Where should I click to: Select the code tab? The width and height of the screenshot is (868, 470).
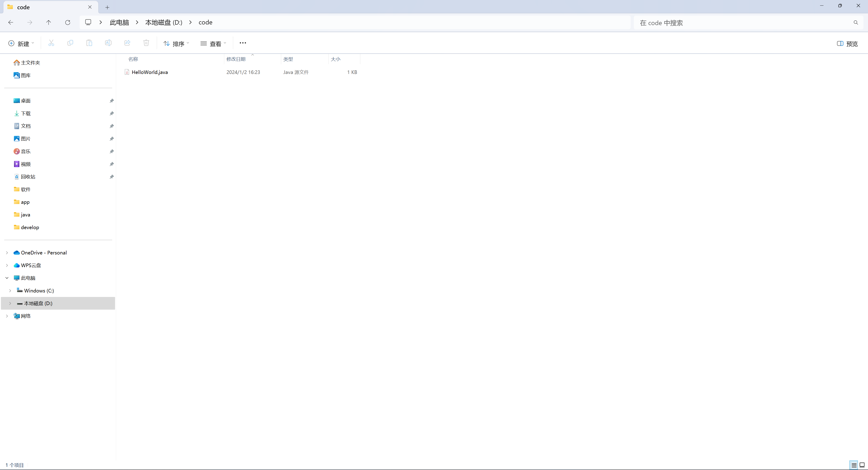pyautogui.click(x=51, y=7)
